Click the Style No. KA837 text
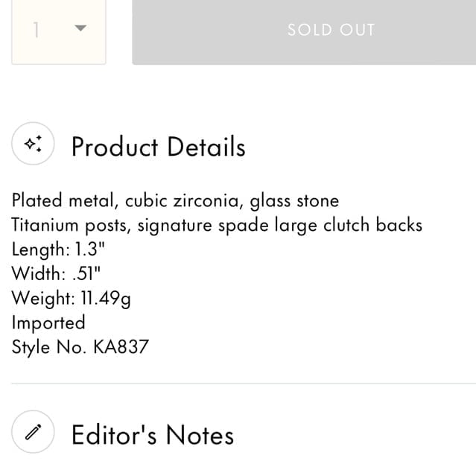This screenshot has width=476, height=476. (80, 347)
